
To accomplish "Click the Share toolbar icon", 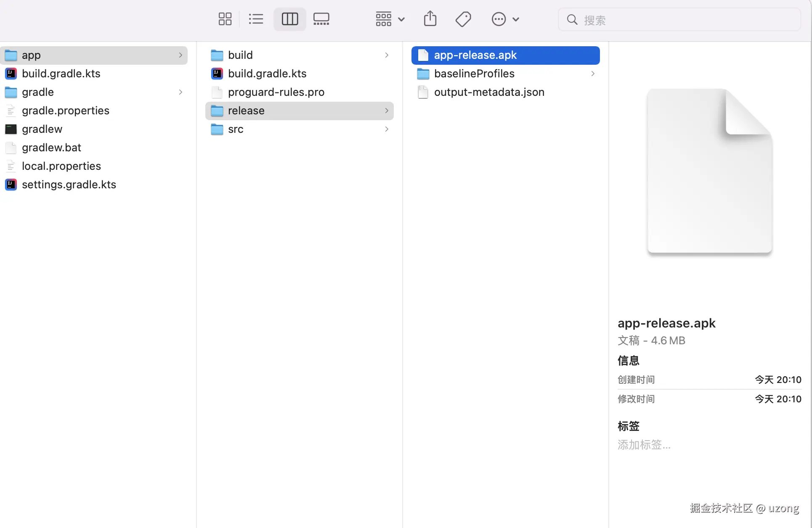I will coord(430,19).
